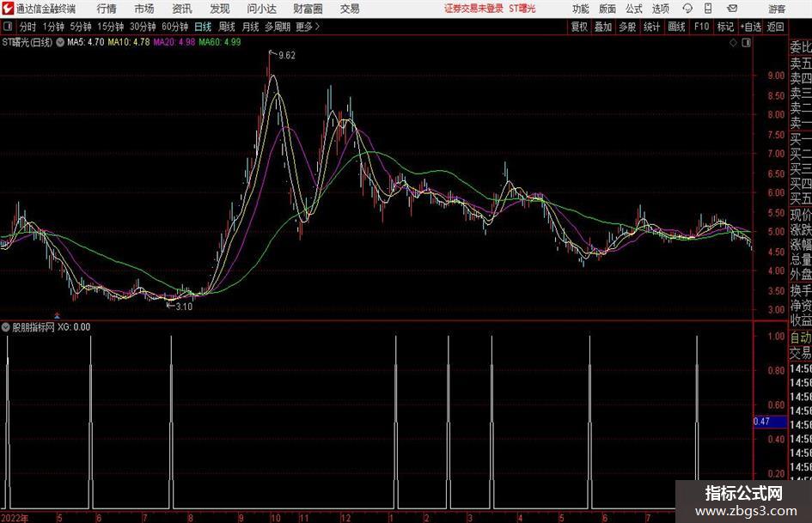Open the 发现 menu
The image size is (812, 523).
(x=220, y=9)
